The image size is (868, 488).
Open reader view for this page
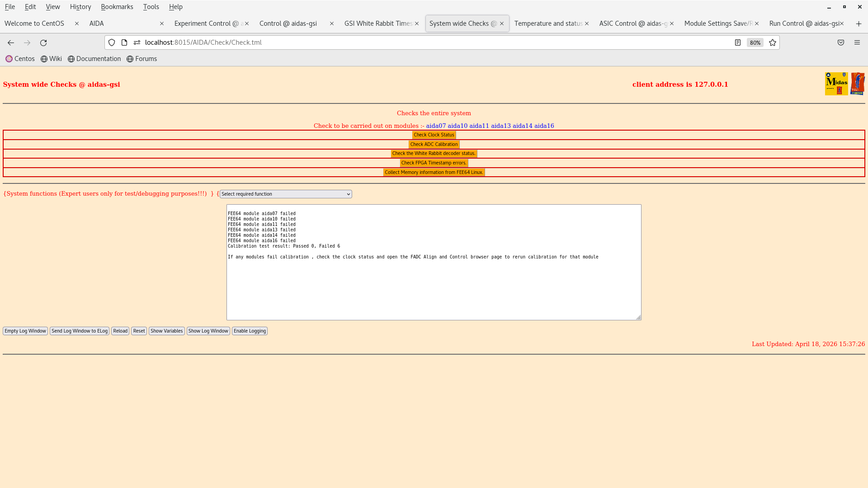click(738, 42)
